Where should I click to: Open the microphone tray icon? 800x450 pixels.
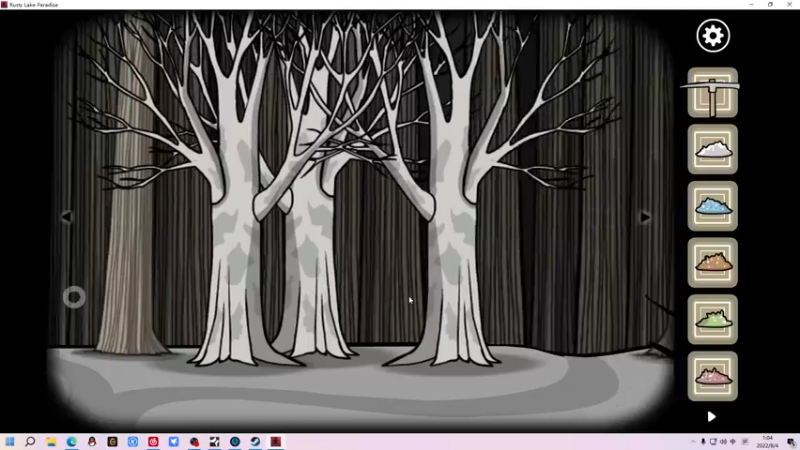coord(703,442)
